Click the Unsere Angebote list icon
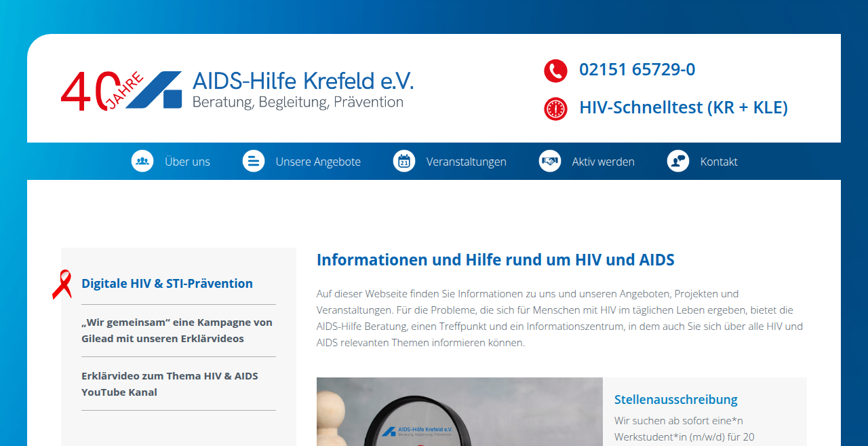Screen dimensions: 868x446 pos(254,161)
